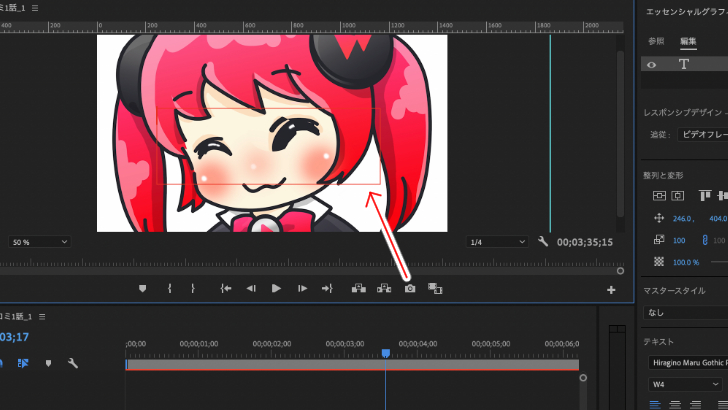Screen dimensions: 728x410
Task: Click the Lift button
Action: 358,289
